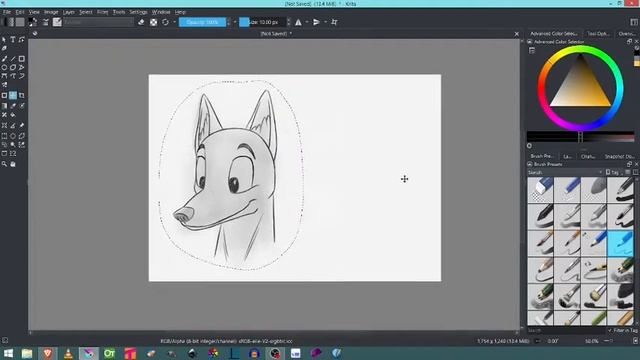Viewport: 640px width, 360px height.
Task: Float the Advanced Color Selector docker
Action: [x=629, y=42]
